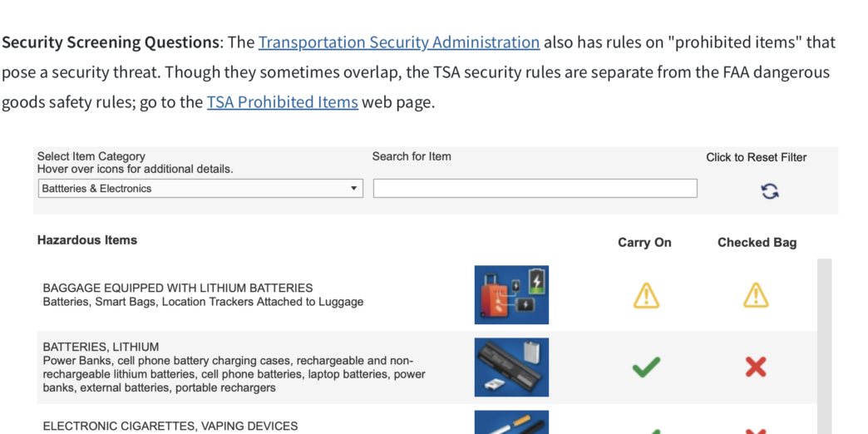Click the dropdown arrow beside Batteries & Electronics

click(354, 189)
